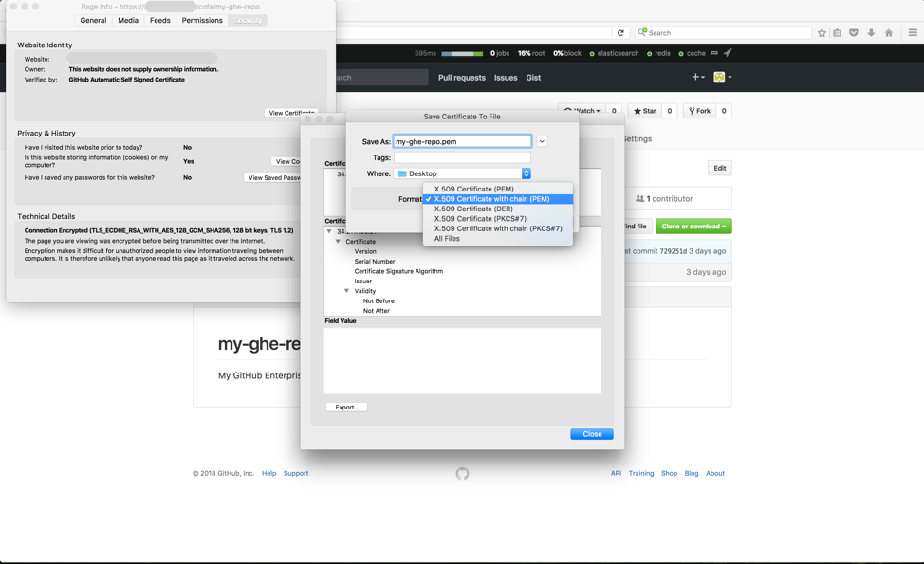Expand the save dialog with chevron button
Screen dimensions: 924x564
click(x=542, y=141)
